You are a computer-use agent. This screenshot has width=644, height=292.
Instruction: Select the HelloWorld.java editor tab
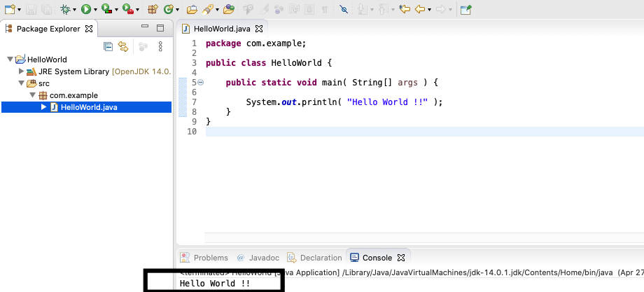[x=222, y=29]
